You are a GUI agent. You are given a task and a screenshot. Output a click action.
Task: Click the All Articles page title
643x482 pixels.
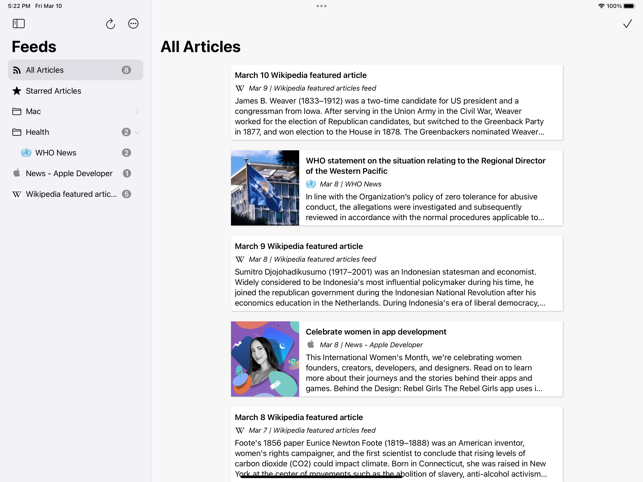point(201,47)
